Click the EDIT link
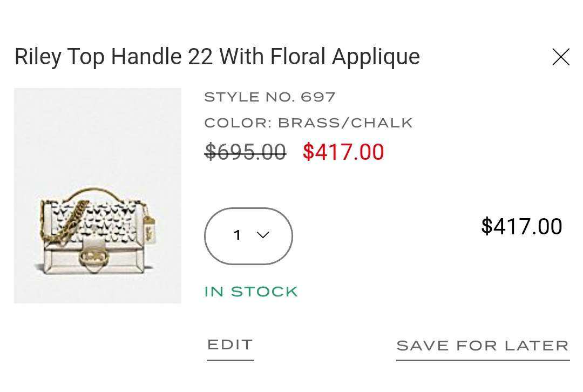Viewport: 583px width, 392px height. coord(230,345)
